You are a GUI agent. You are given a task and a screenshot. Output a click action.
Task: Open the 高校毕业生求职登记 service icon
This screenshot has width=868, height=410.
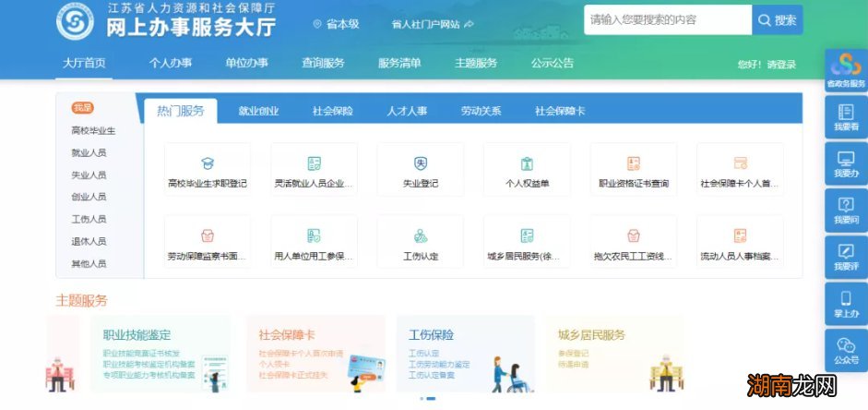click(208, 163)
